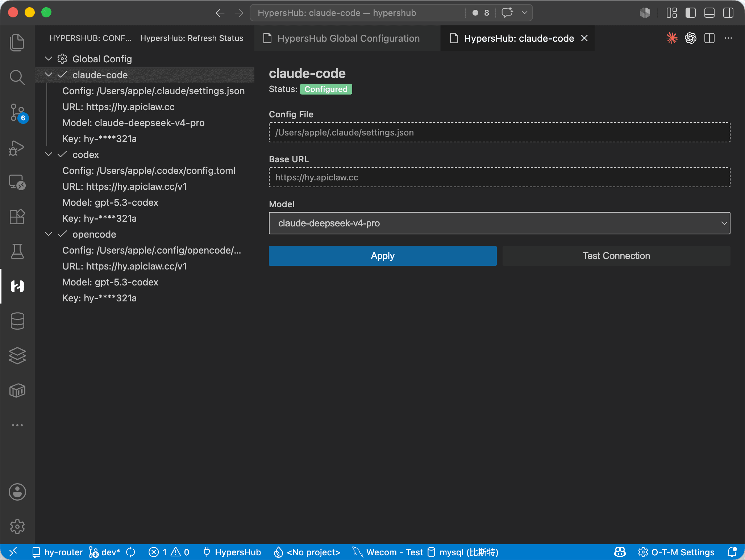Toggle the secondary side bar
The image size is (745, 560).
click(728, 13)
